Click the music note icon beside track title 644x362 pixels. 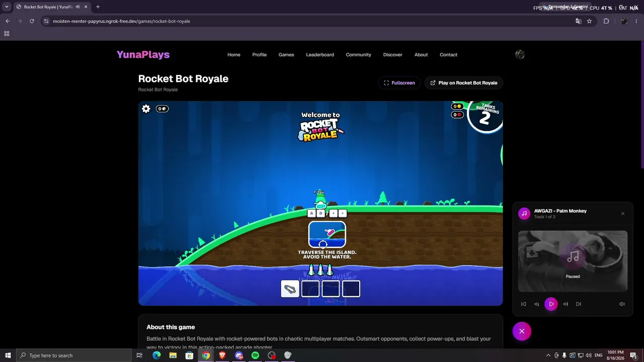(524, 214)
